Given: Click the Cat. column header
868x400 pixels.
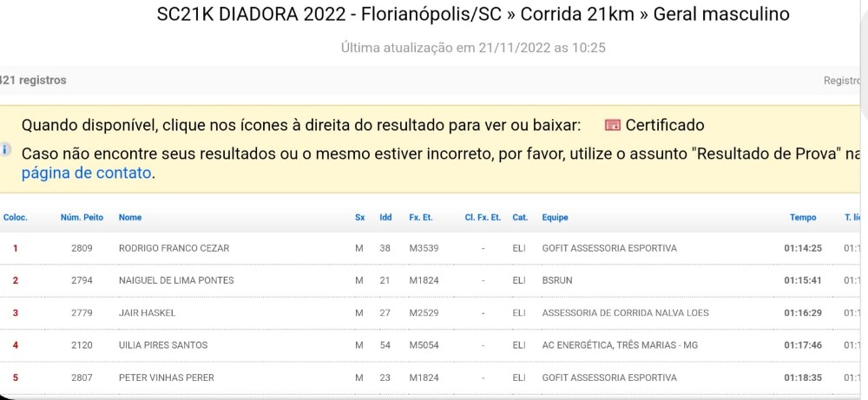Looking at the screenshot, I should click(x=520, y=218).
